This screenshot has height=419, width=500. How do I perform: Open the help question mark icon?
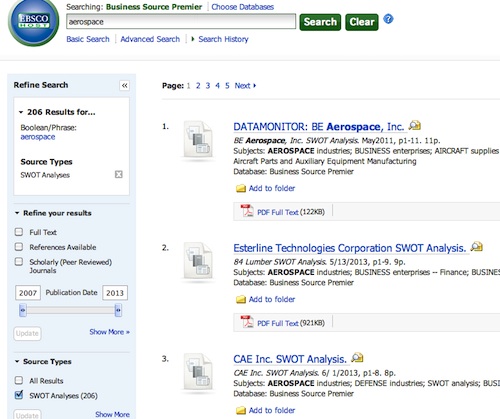point(388,19)
